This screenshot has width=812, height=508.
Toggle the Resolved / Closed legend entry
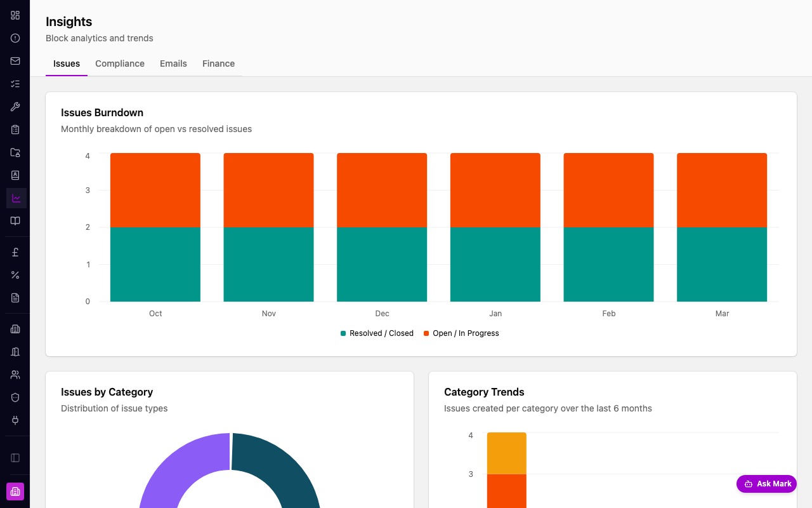(x=377, y=333)
